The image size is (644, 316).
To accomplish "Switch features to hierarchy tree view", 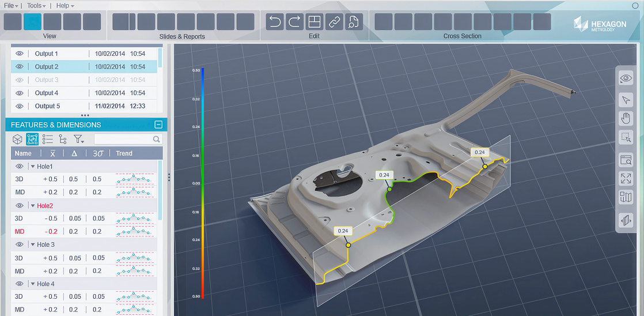I will click(x=62, y=140).
